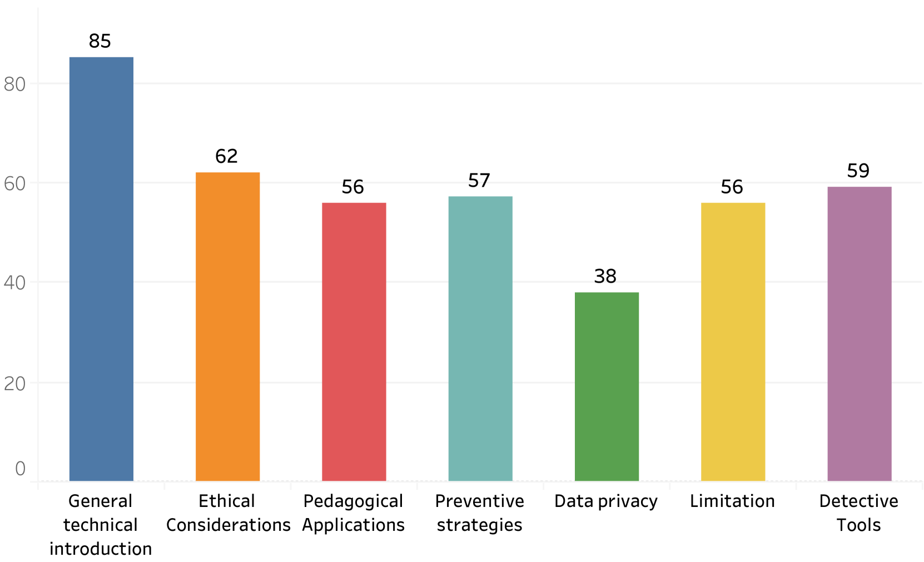This screenshot has width=924, height=562.
Task: Select the Detective Tools axis label
Action: [x=859, y=513]
